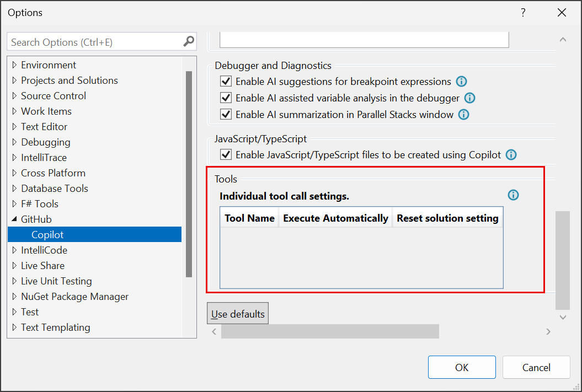Confirm settings with the OK button

click(x=462, y=367)
